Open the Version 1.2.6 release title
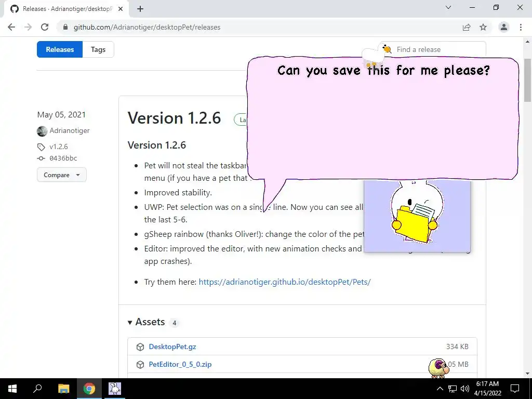532x399 pixels. pos(174,118)
